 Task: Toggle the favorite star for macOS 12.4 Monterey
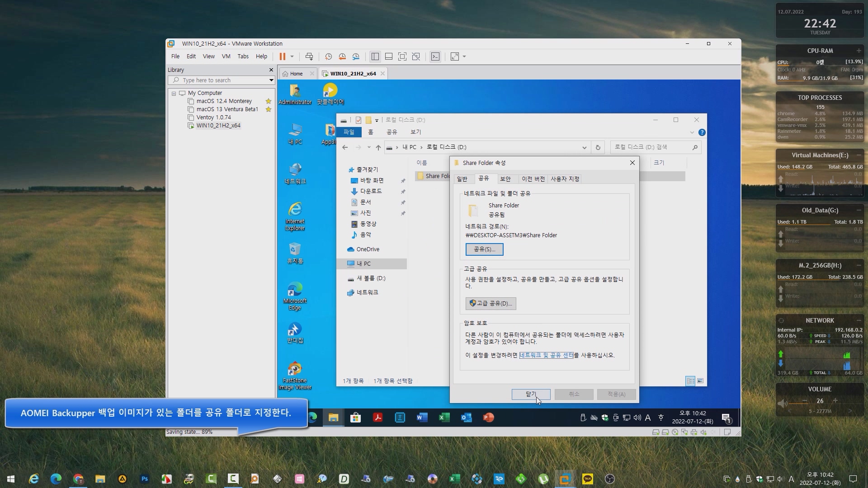click(x=269, y=101)
